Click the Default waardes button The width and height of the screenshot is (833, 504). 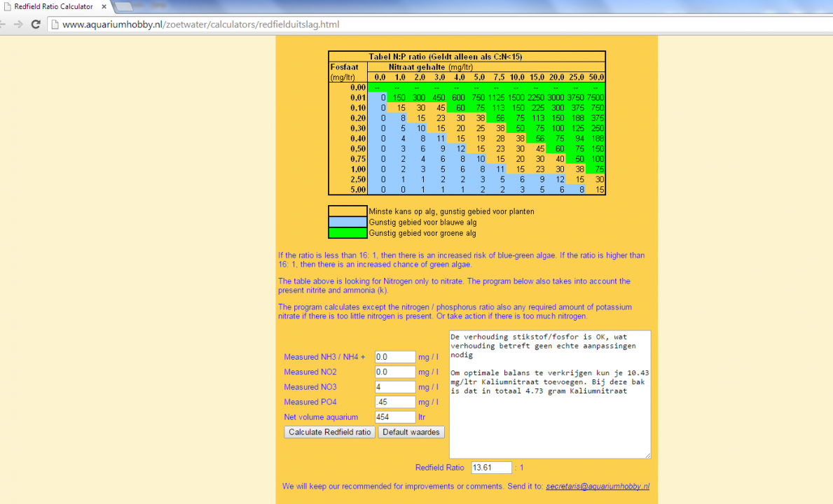click(411, 432)
